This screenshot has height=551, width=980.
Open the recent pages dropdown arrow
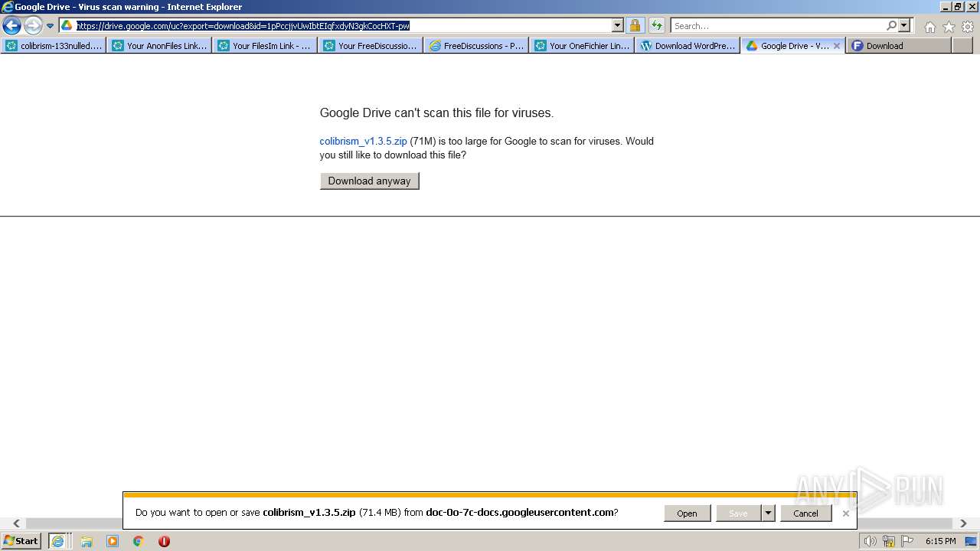point(50,26)
